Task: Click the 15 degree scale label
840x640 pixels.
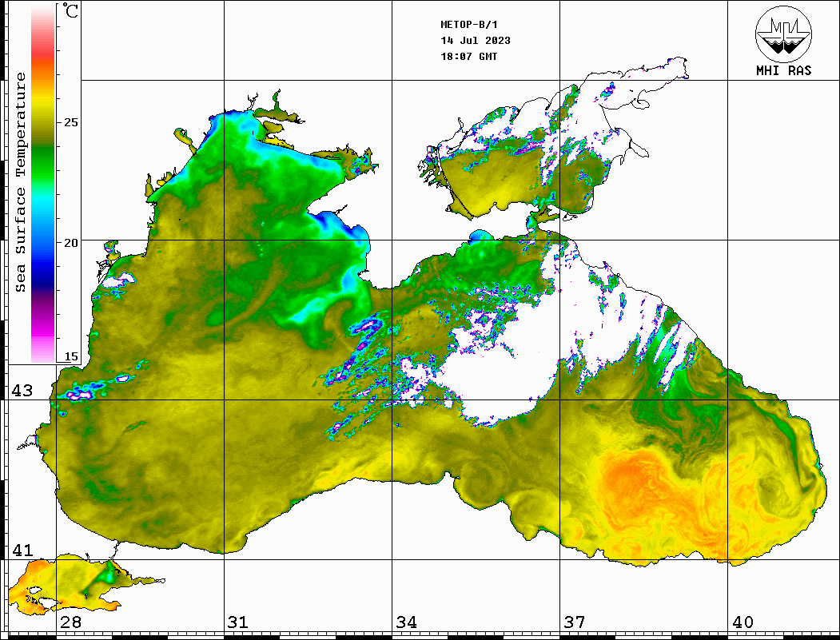Action: (x=70, y=356)
